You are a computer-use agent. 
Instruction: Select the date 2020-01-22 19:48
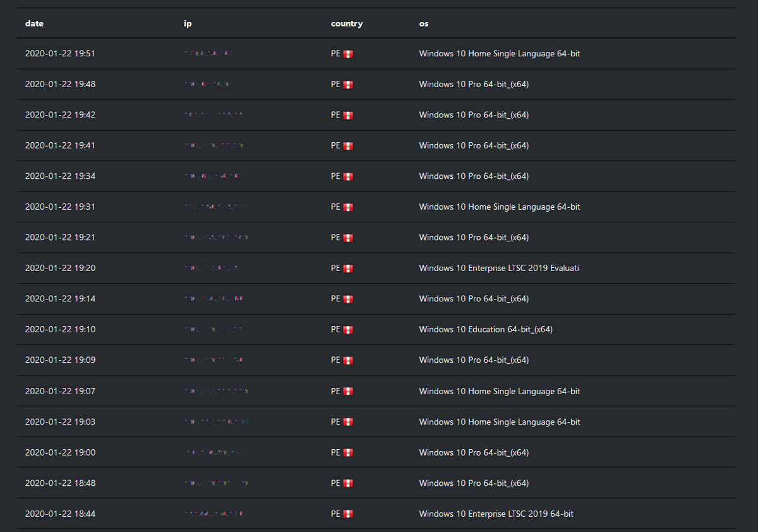pyautogui.click(x=60, y=84)
